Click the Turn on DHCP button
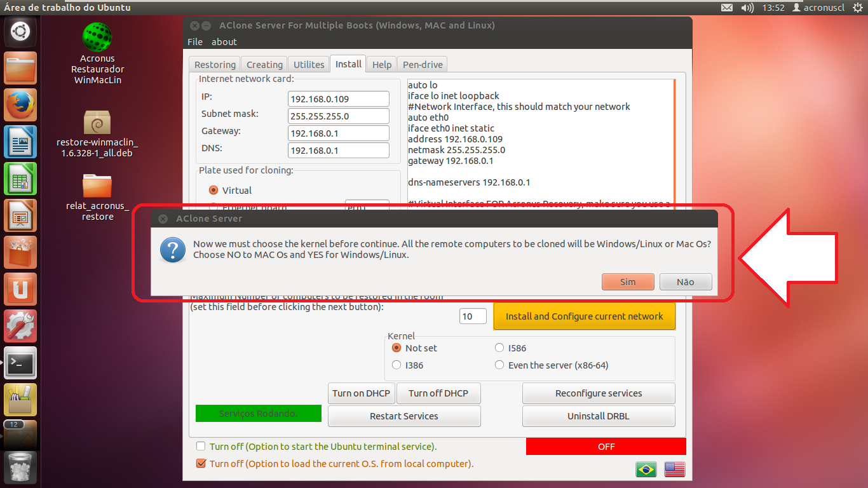The width and height of the screenshot is (868, 488). pyautogui.click(x=362, y=393)
